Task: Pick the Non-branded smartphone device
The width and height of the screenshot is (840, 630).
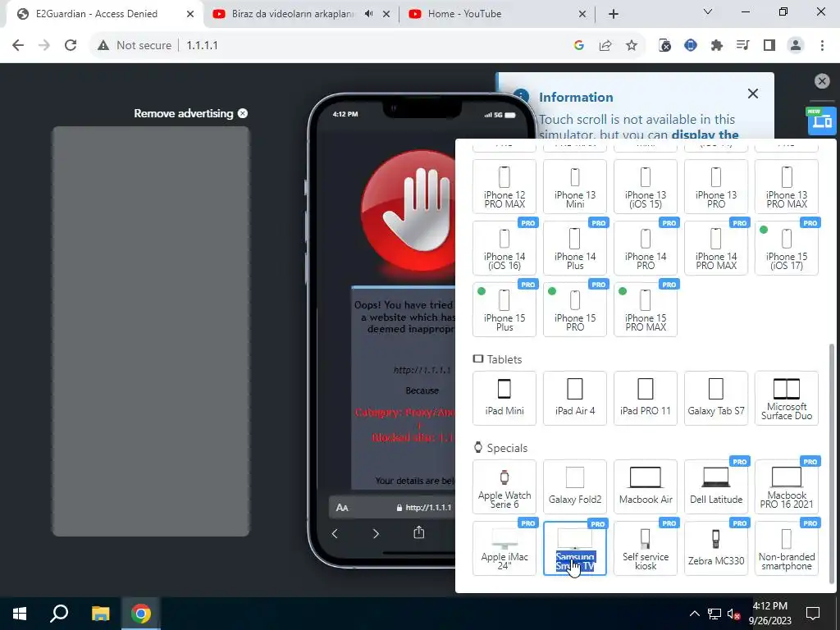Action: [x=787, y=549]
